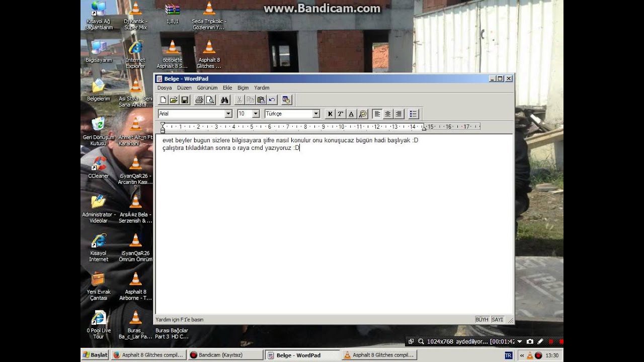Screen dimensions: 644x362
Task: Click the Bandicam window-select icon
Action: [411, 341]
